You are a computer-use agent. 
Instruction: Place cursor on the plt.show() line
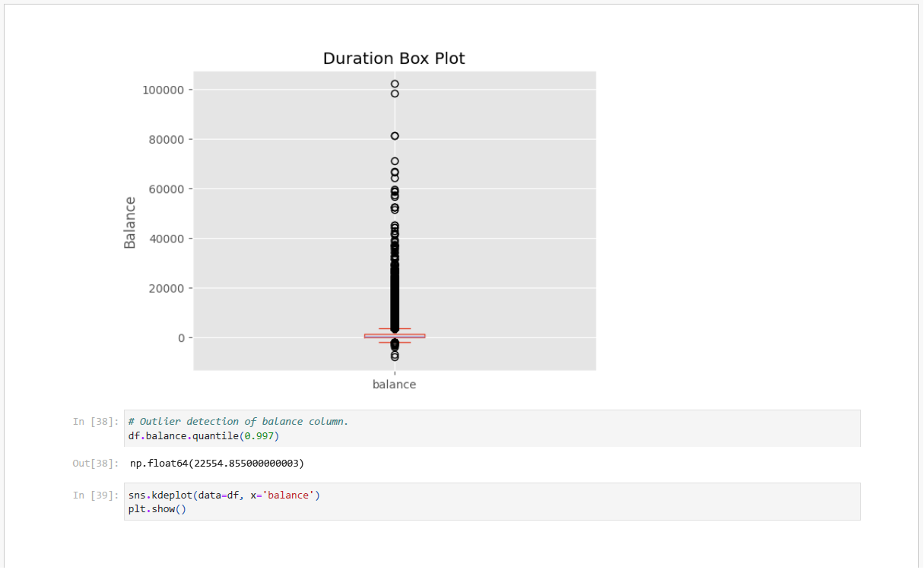(157, 509)
